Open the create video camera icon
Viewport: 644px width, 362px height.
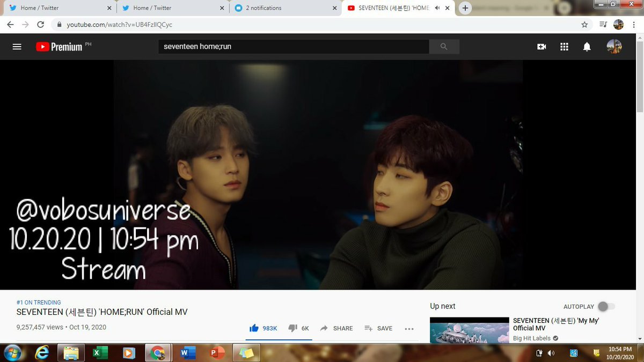coord(541,47)
